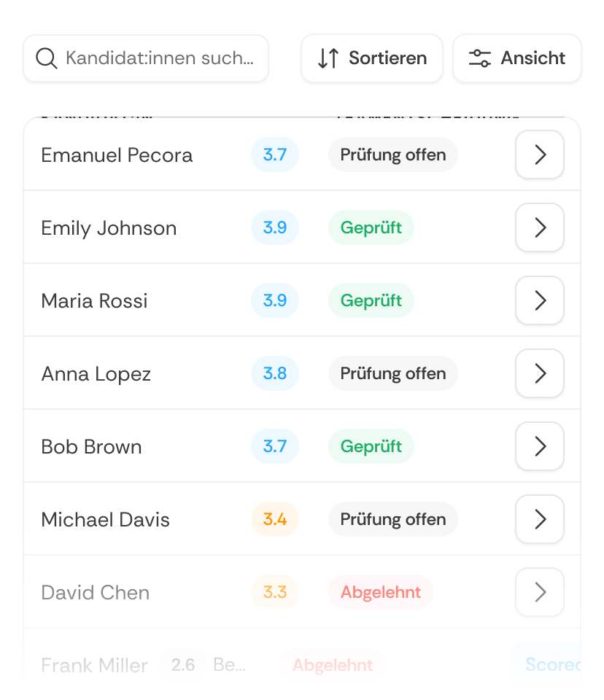Open Bob Brown details chevron
Image resolution: width=604 pixels, height=700 pixels.
(x=540, y=446)
